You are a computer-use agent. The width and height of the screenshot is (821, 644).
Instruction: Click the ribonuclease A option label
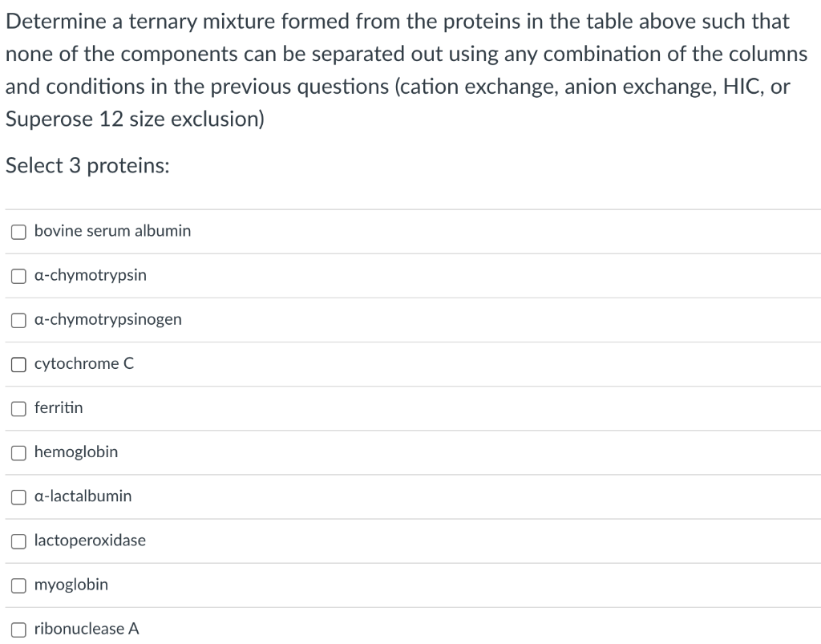87,629
